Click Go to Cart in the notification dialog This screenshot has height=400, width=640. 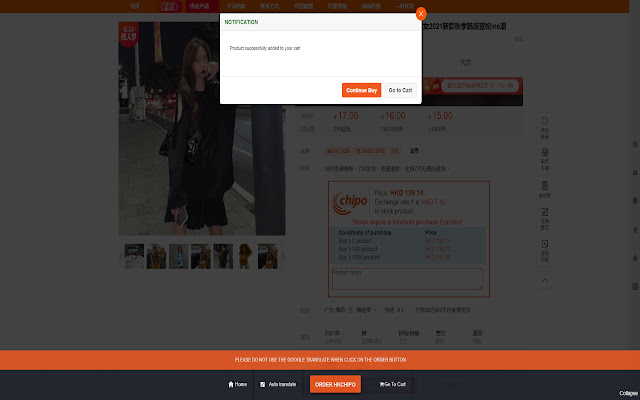pyautogui.click(x=400, y=90)
